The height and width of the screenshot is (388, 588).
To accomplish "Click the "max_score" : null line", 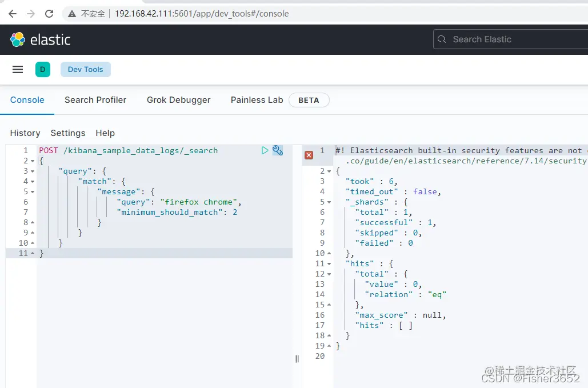I will coord(401,315).
